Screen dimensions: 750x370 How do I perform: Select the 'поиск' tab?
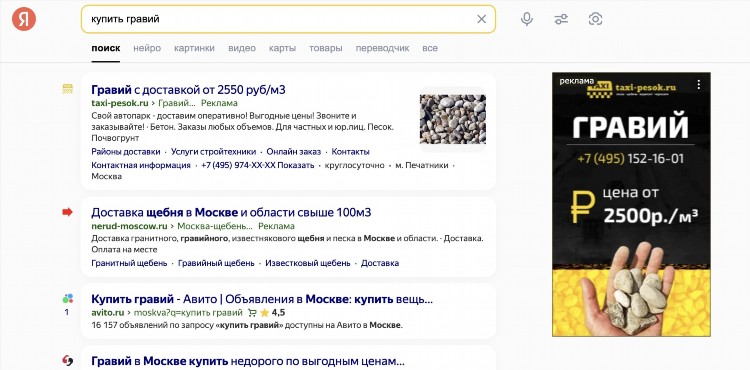106,48
